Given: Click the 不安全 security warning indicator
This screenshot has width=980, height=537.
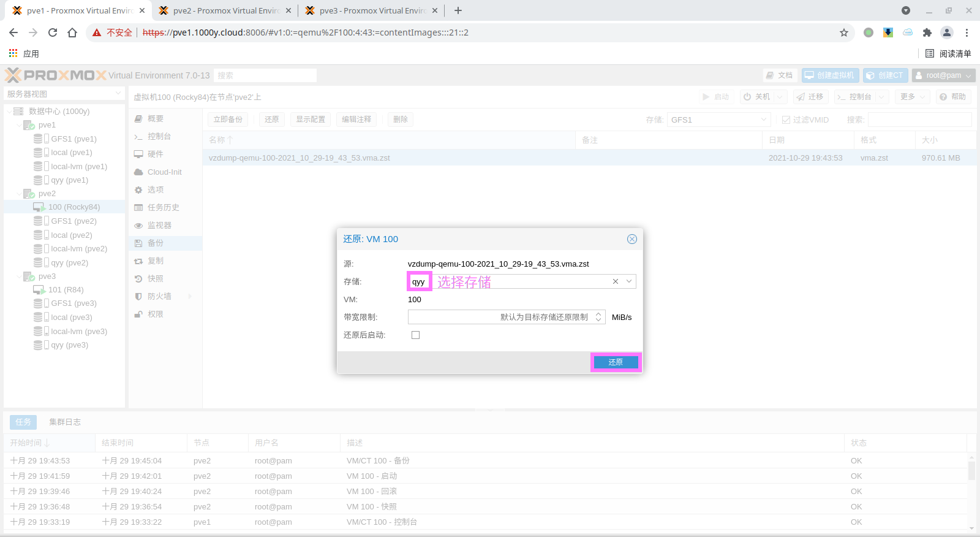Looking at the screenshot, I should (x=113, y=32).
